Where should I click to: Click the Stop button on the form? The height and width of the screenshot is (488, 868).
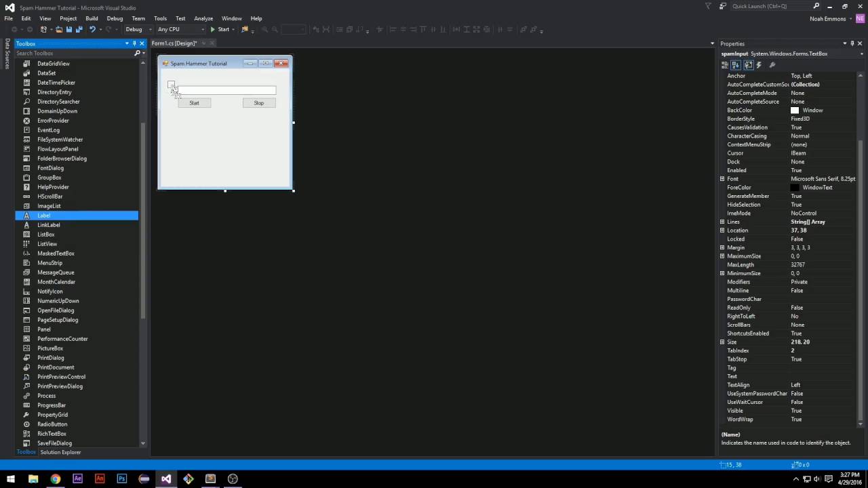tap(259, 103)
